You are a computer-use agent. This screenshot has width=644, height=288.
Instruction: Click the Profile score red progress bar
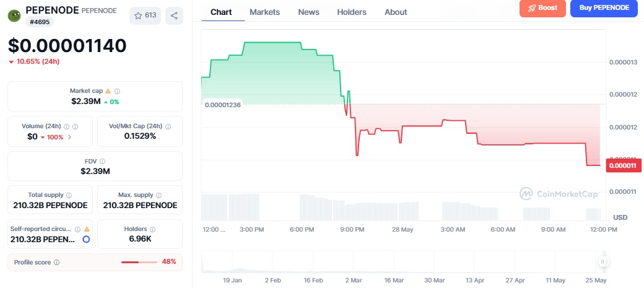click(x=139, y=262)
